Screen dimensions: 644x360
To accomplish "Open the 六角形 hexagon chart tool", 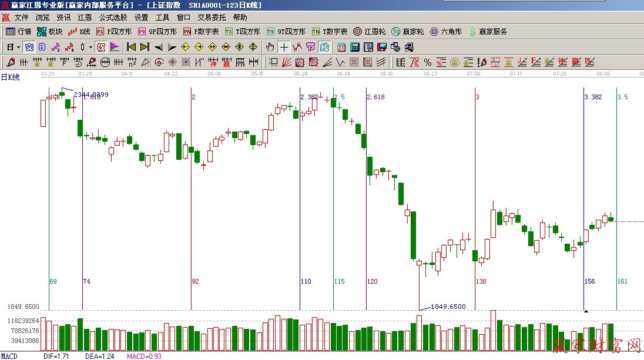I will point(446,32).
